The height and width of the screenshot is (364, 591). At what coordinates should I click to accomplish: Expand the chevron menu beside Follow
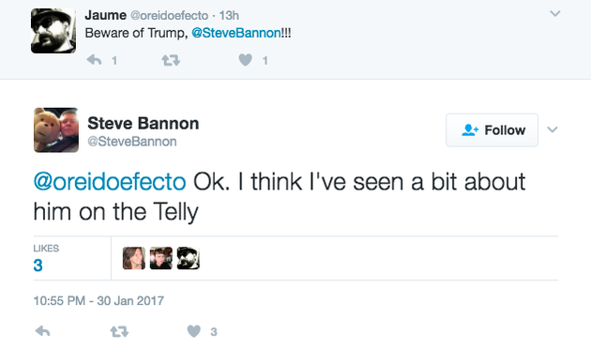coord(553,129)
